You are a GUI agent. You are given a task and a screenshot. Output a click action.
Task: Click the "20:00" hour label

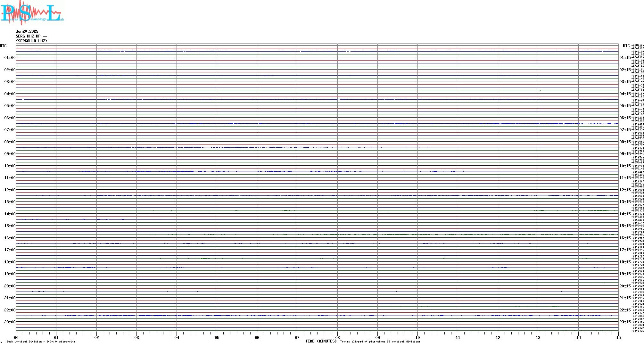pyautogui.click(x=10, y=286)
